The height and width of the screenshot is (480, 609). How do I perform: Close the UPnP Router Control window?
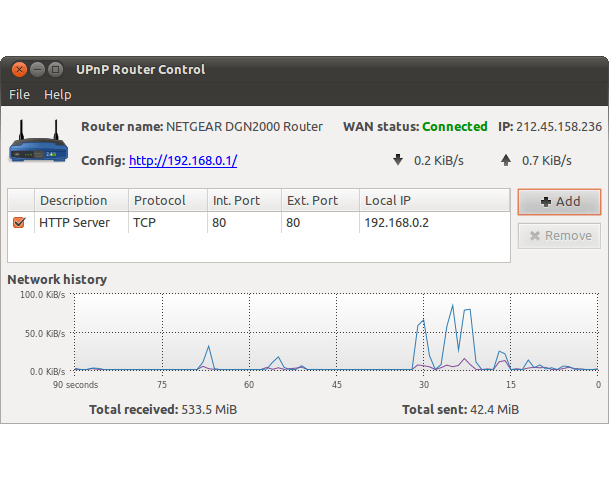(19, 70)
